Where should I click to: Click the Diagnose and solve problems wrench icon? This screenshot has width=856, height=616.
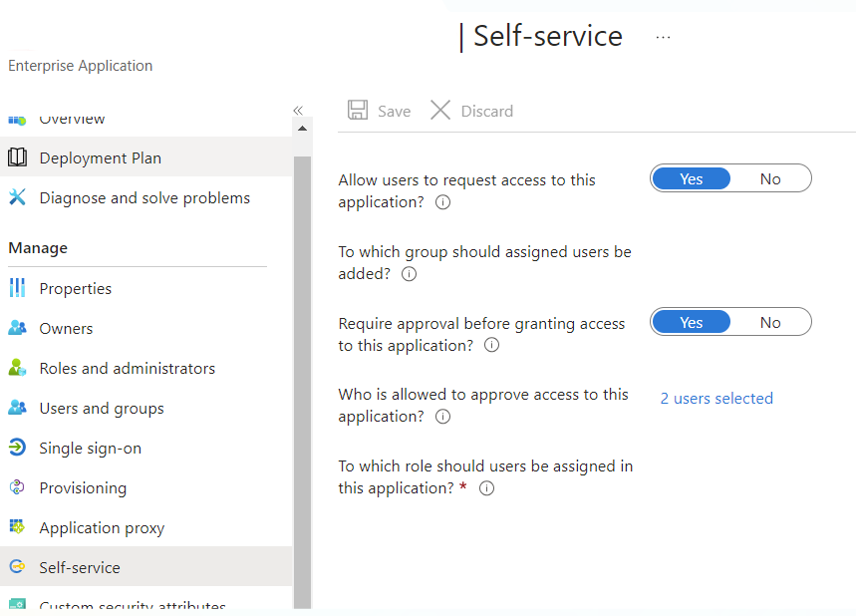click(x=17, y=197)
